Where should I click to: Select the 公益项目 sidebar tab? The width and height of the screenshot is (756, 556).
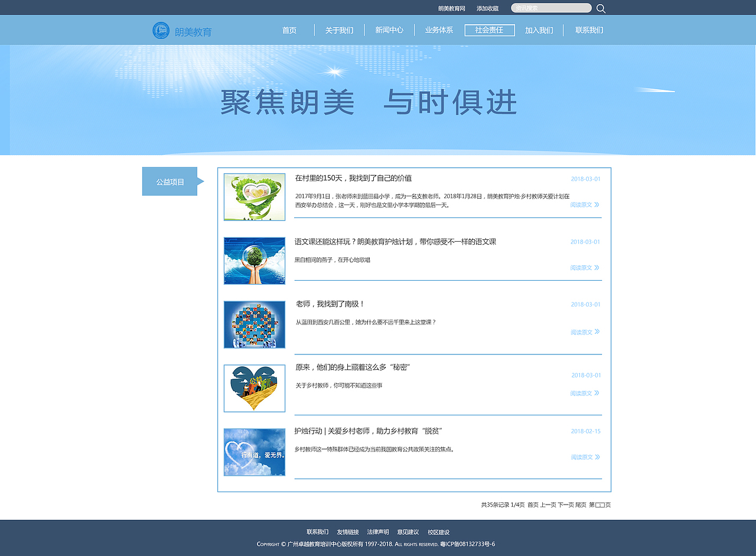pyautogui.click(x=169, y=181)
